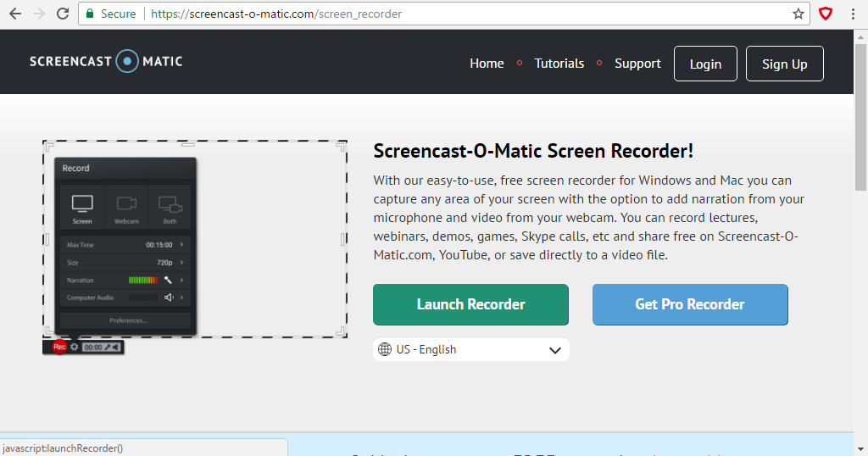The width and height of the screenshot is (868, 456).
Task: Click the Screencast-O-Matic logo
Action: pos(106,61)
